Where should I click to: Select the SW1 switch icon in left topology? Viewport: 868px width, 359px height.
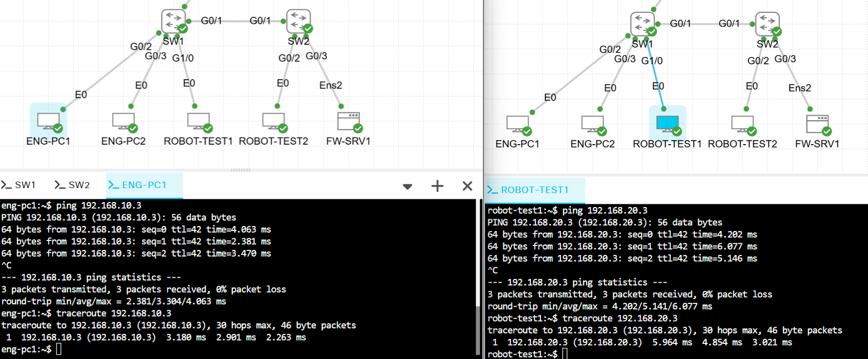pos(173,21)
